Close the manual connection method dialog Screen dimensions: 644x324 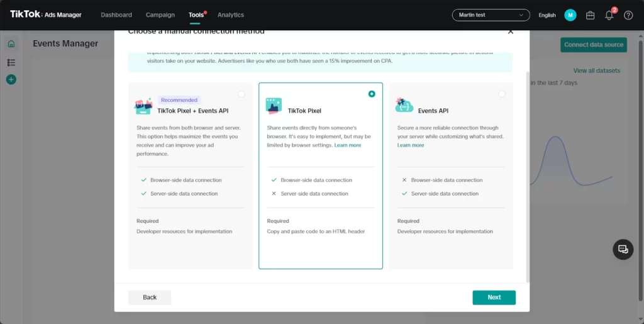pyautogui.click(x=511, y=31)
